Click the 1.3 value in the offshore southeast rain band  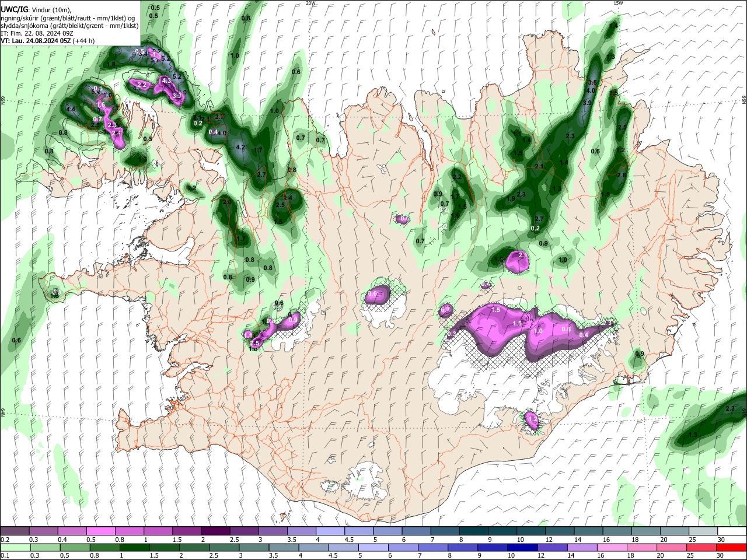pyautogui.click(x=693, y=435)
